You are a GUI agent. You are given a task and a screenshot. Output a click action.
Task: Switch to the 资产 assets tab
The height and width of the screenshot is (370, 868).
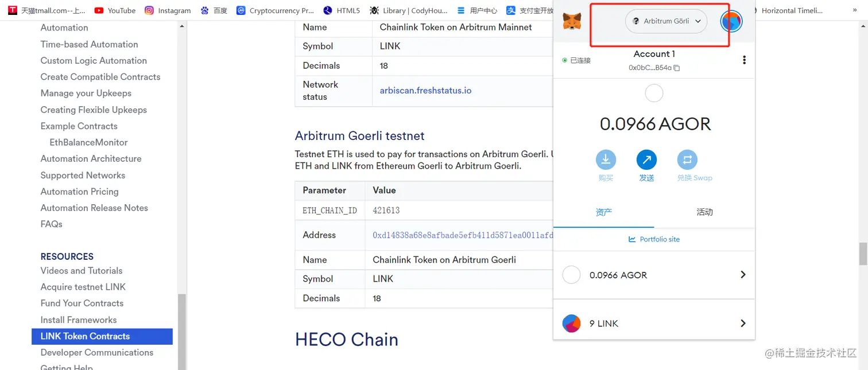pyautogui.click(x=603, y=212)
